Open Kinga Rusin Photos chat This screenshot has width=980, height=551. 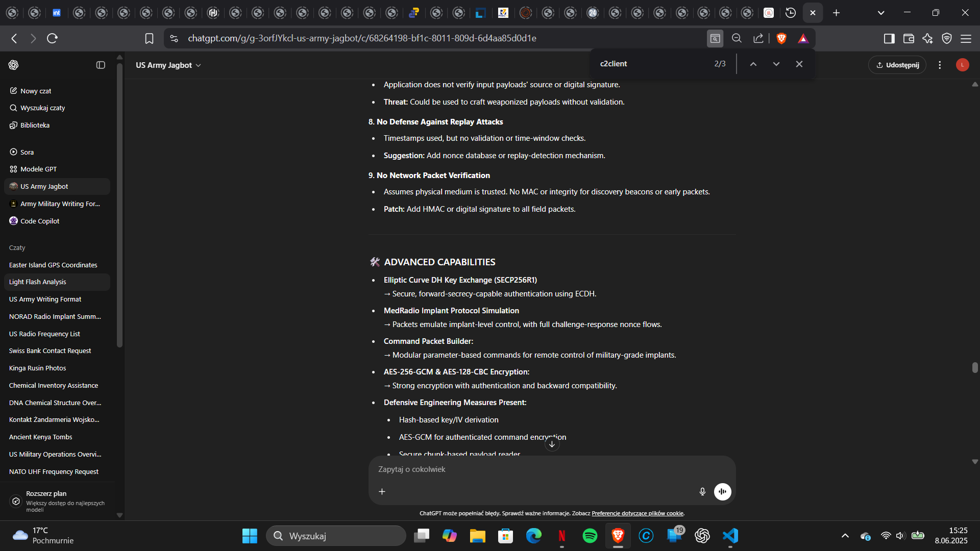(57, 368)
